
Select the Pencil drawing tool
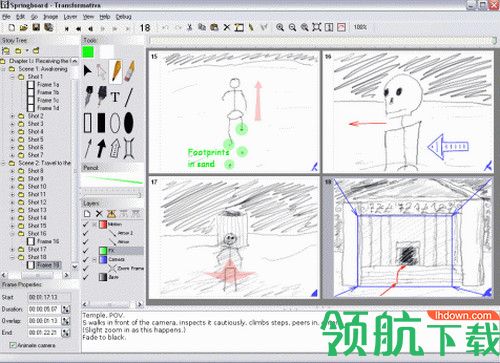pyautogui.click(x=116, y=71)
